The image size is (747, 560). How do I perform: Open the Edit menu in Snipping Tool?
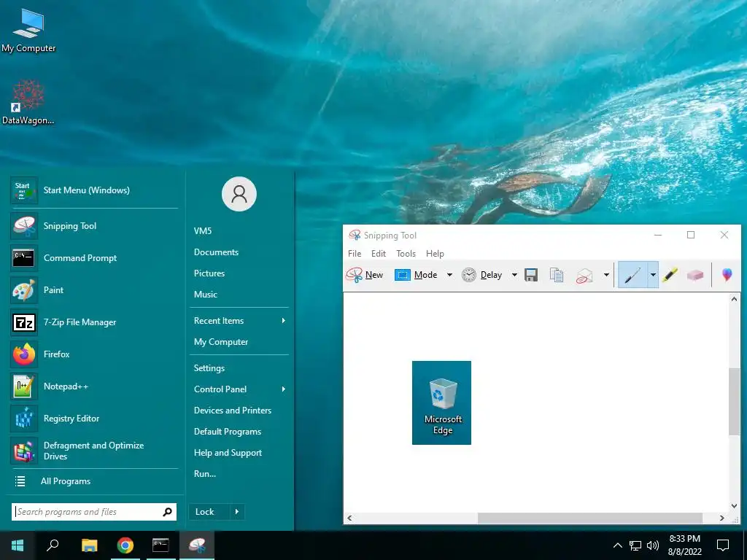[379, 254]
